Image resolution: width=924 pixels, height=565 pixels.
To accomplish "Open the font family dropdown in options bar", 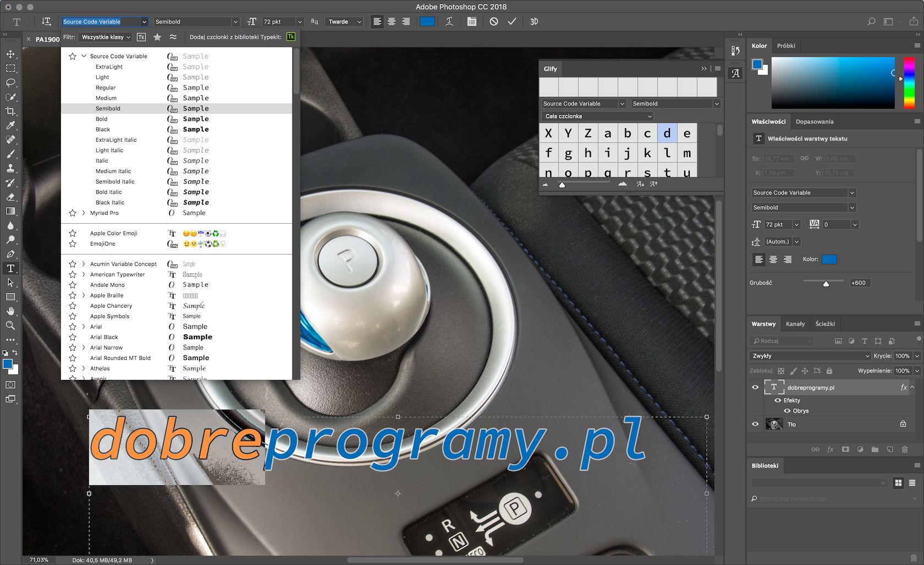I will click(144, 22).
